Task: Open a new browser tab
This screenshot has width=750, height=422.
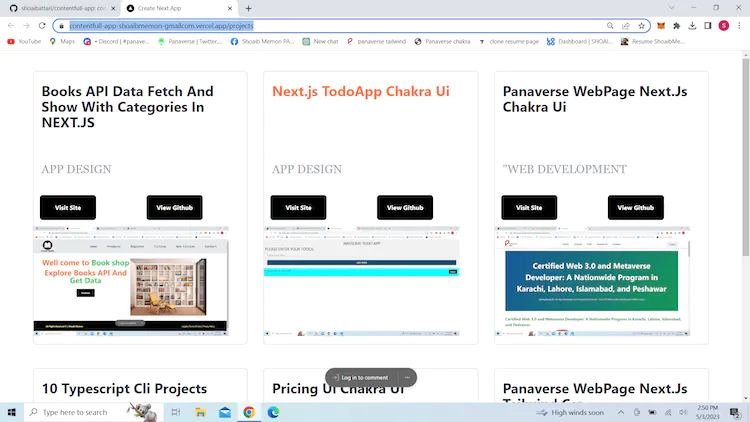Action: [249, 7]
